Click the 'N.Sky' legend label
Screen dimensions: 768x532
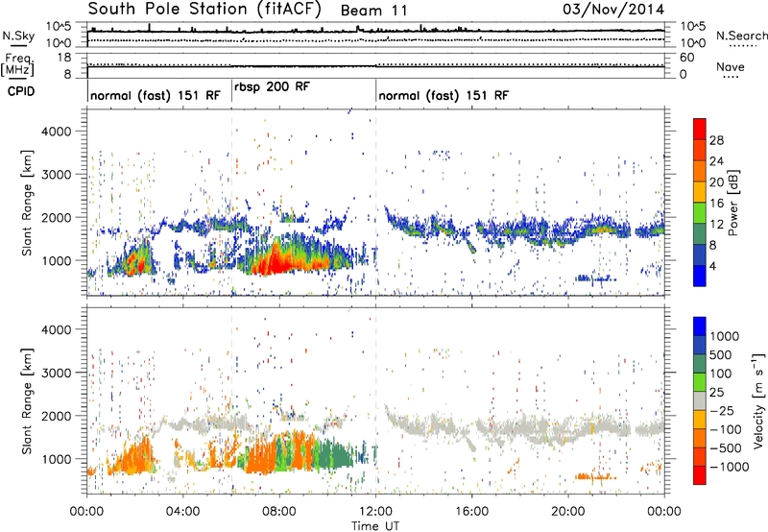click(x=18, y=36)
